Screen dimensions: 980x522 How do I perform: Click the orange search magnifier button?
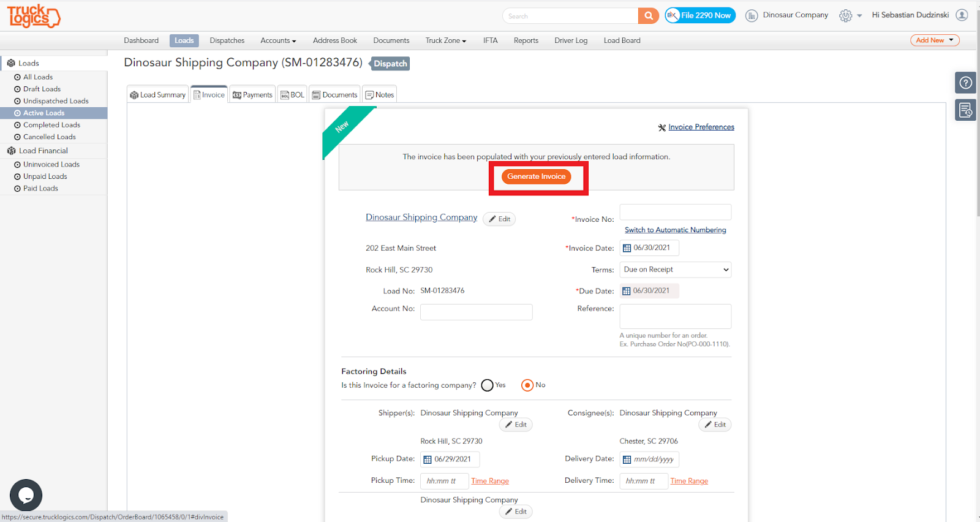coord(649,16)
